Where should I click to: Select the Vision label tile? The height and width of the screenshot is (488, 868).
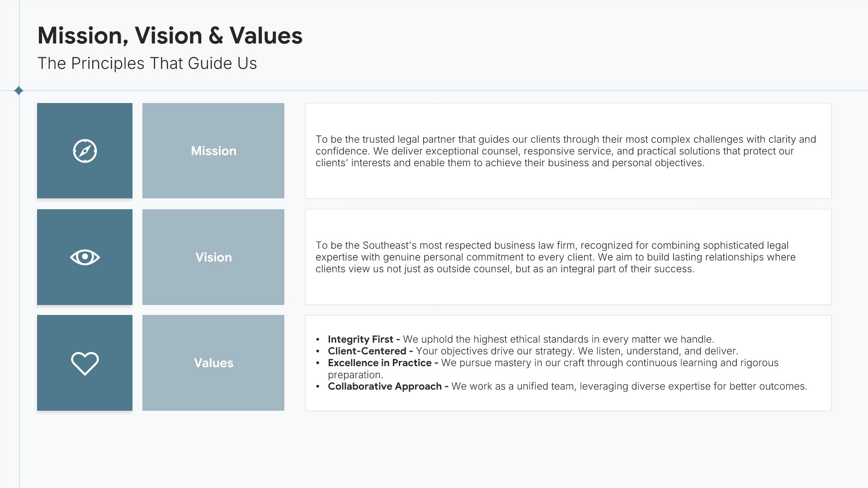coord(213,257)
